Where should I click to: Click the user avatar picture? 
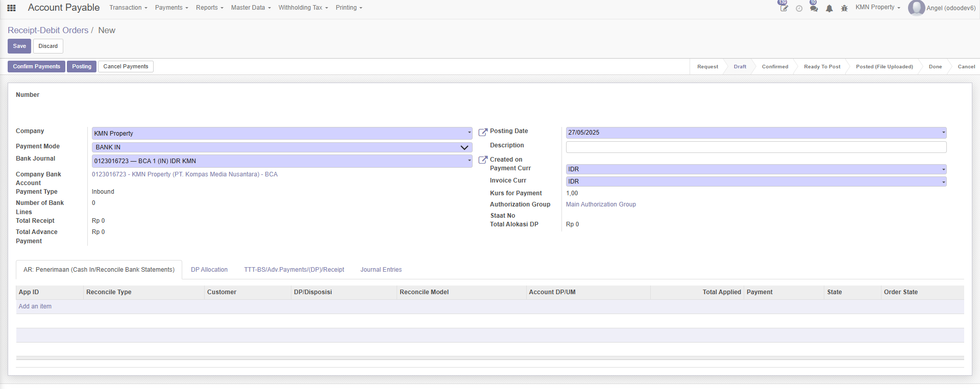point(916,8)
